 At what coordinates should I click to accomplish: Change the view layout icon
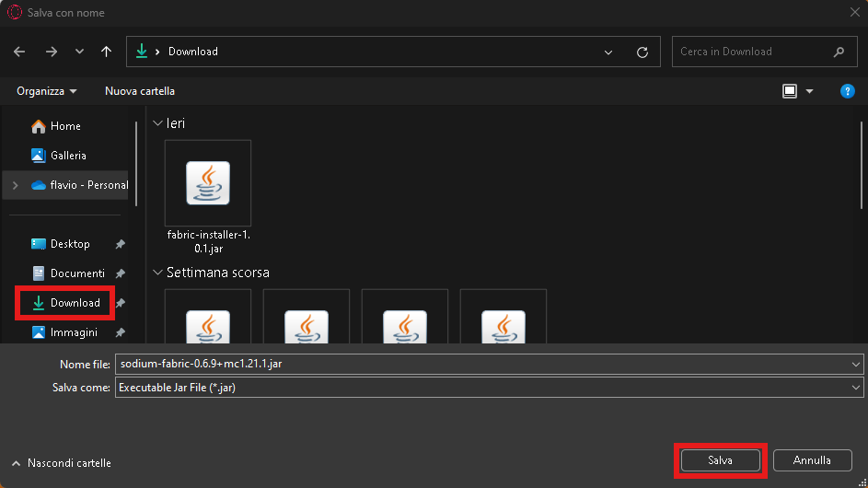click(790, 91)
